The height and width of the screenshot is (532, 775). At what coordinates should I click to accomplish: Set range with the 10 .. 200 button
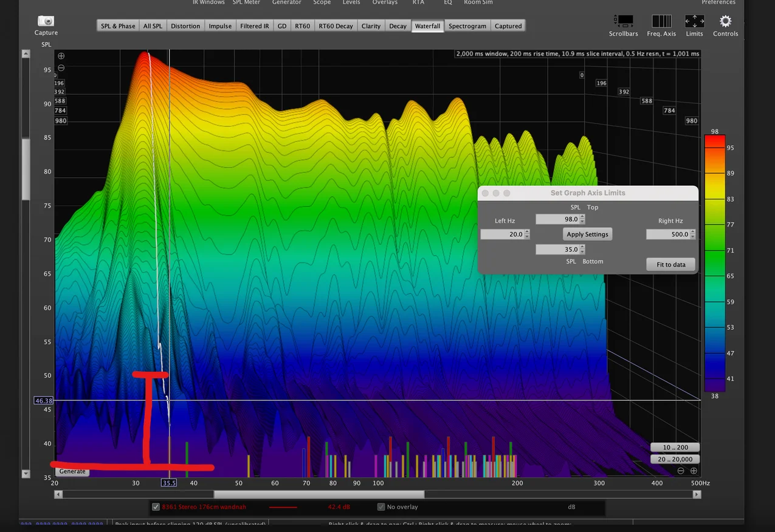(x=675, y=448)
